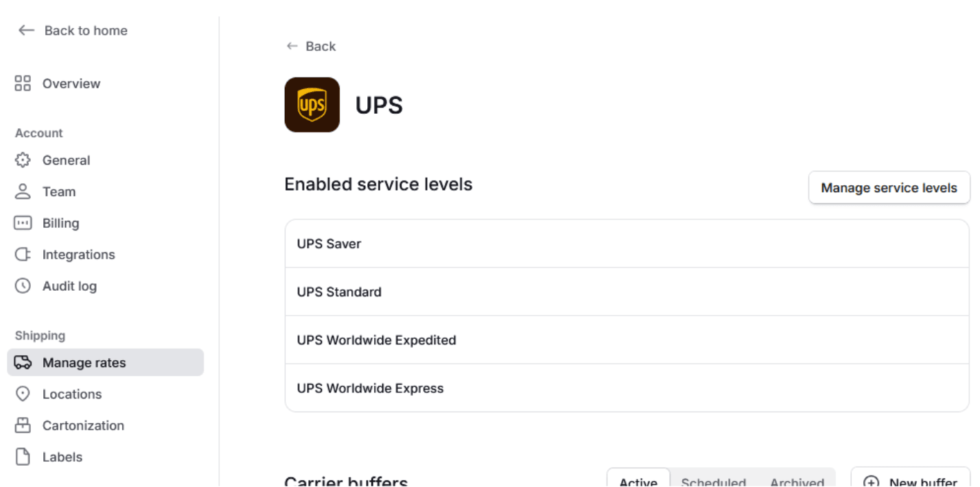Image resolution: width=980 pixels, height=487 pixels.
Task: Click the Locations pin icon
Action: tap(23, 394)
